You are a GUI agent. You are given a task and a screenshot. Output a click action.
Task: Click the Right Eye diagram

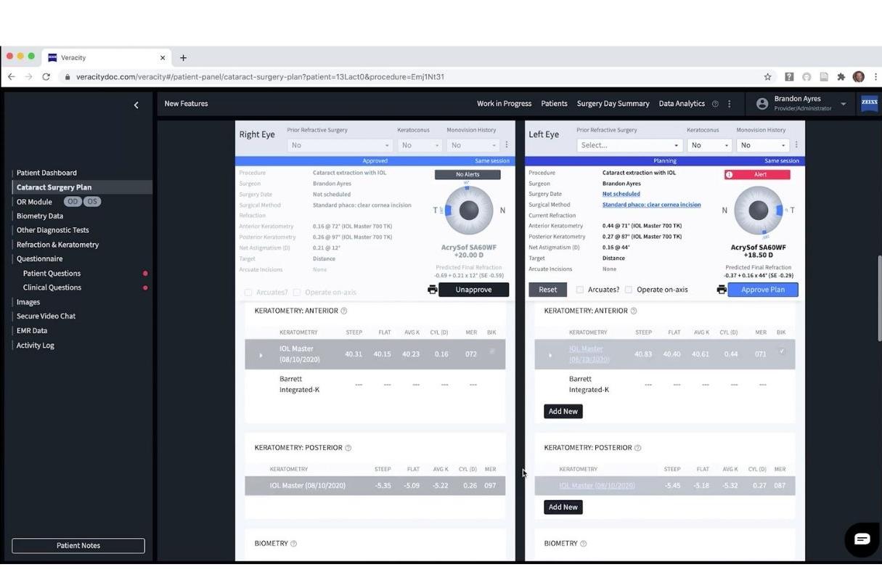click(469, 211)
